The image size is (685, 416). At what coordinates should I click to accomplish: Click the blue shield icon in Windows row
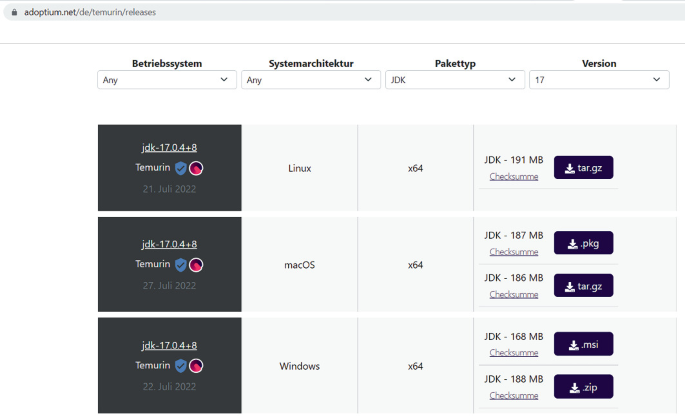181,366
